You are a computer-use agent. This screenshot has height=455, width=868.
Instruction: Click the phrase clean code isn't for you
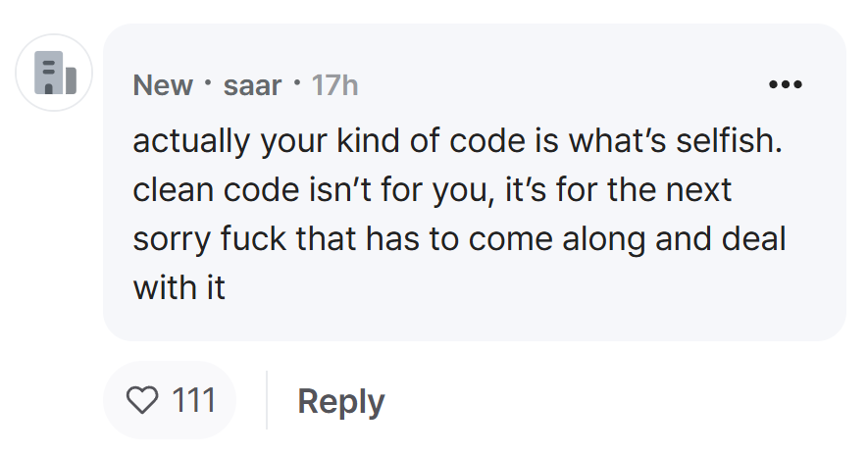[313, 190]
